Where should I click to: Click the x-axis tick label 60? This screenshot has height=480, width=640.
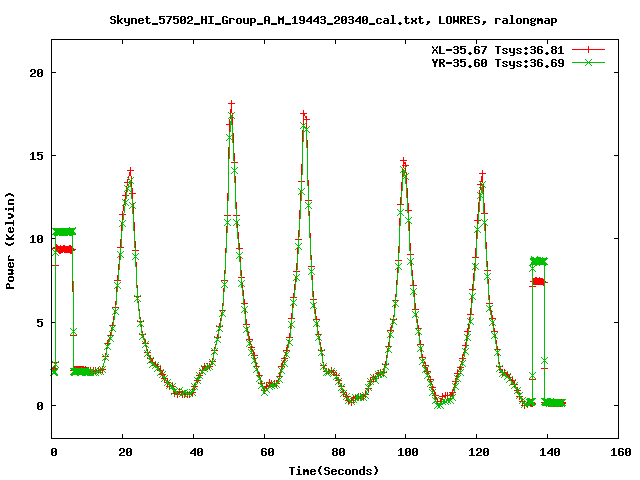pyautogui.click(x=267, y=452)
